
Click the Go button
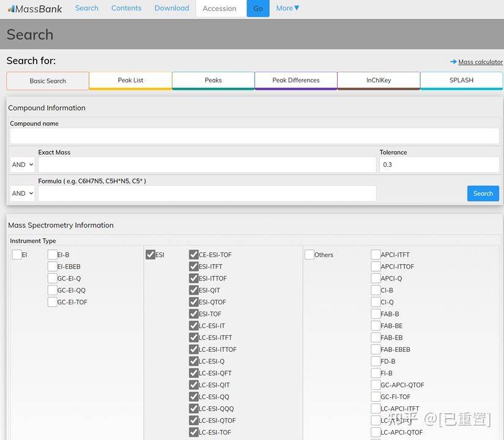pyautogui.click(x=258, y=9)
